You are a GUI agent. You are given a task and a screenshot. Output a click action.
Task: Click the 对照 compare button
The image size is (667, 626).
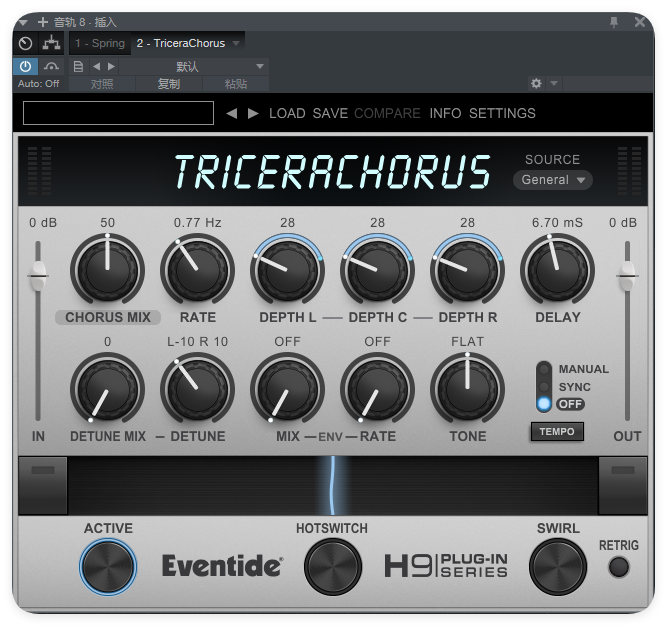point(102,84)
